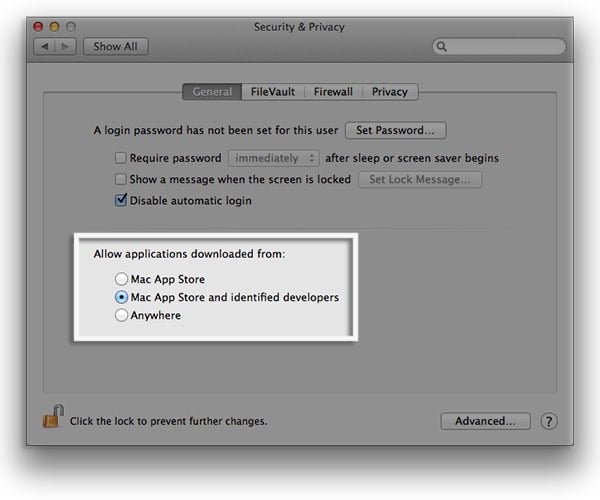This screenshot has width=600, height=500.
Task: Click the Set Password button
Action: [396, 130]
